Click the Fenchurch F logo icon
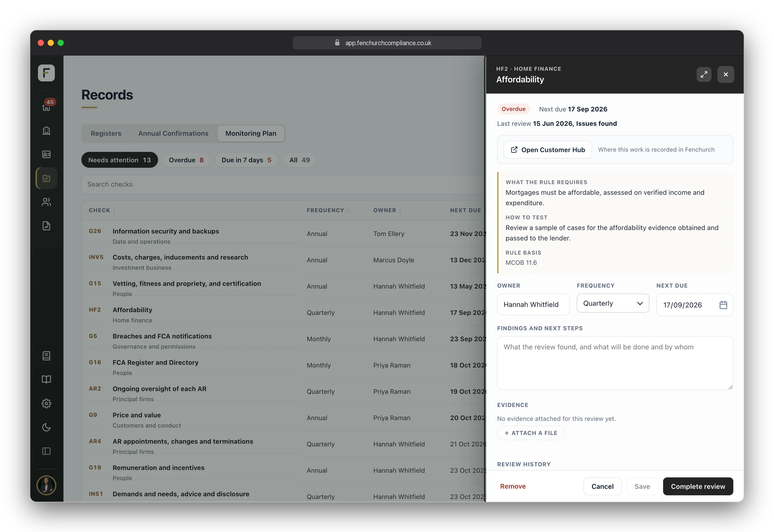 pyautogui.click(x=46, y=73)
